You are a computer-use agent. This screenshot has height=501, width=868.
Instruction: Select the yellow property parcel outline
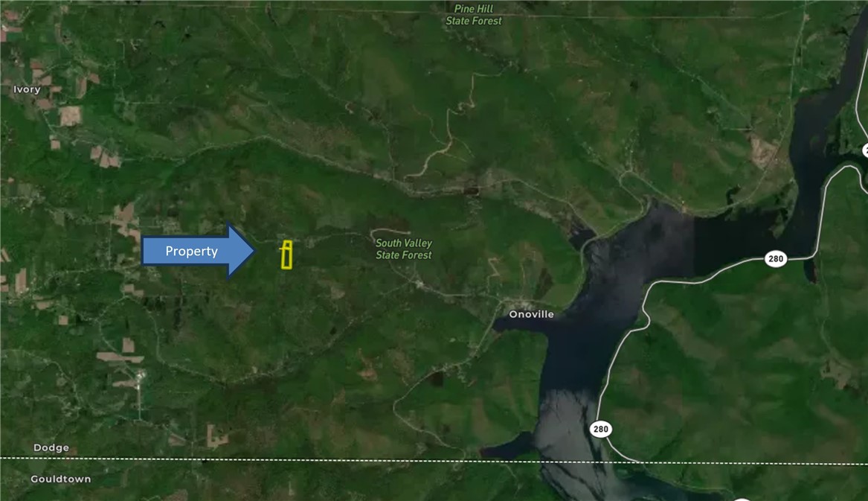pos(286,255)
